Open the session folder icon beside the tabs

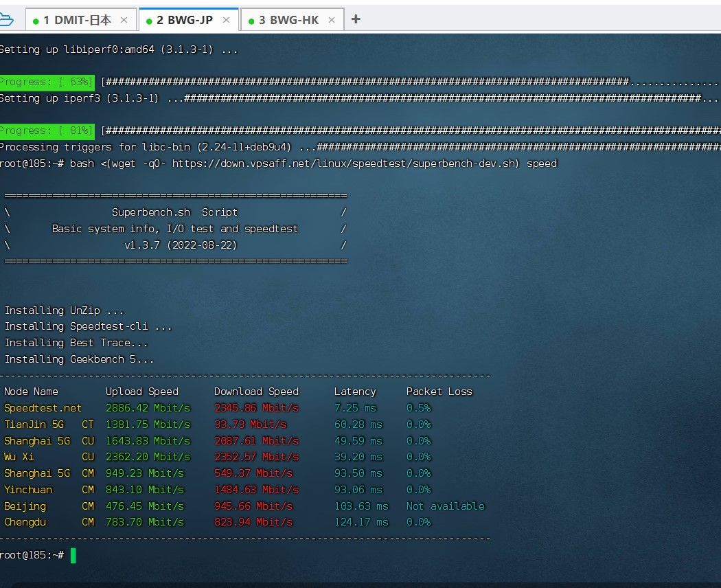pos(6,20)
